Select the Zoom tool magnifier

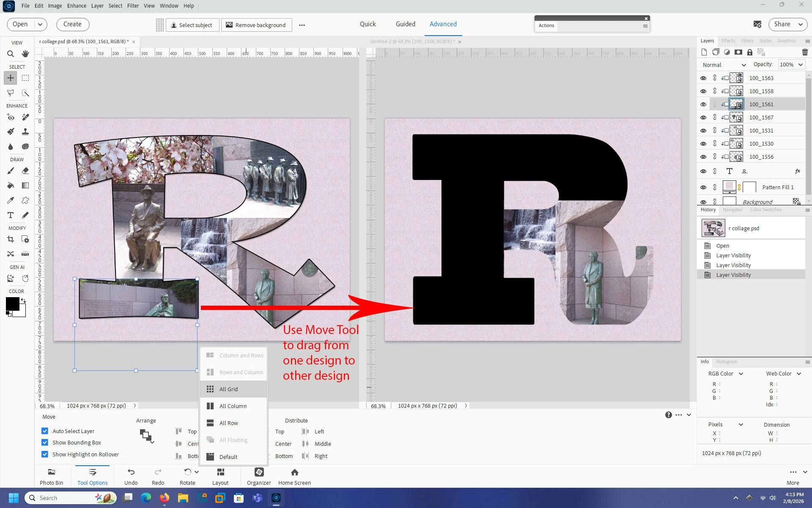(11, 54)
